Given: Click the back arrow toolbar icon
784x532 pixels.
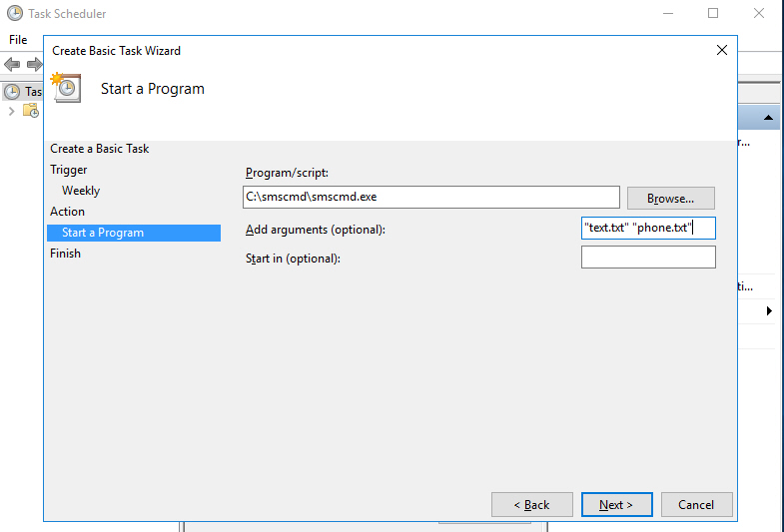Looking at the screenshot, I should coord(12,64).
